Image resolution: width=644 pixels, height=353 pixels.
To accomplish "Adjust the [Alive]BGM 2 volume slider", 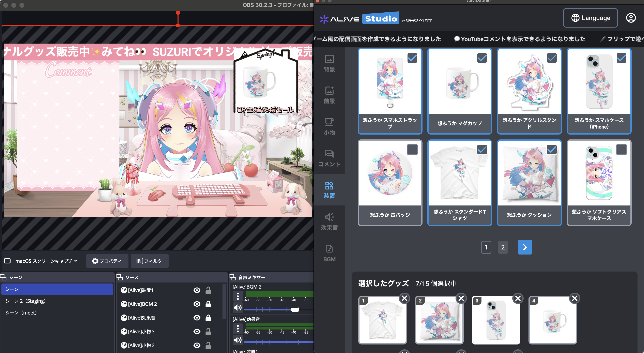I will coord(295,310).
